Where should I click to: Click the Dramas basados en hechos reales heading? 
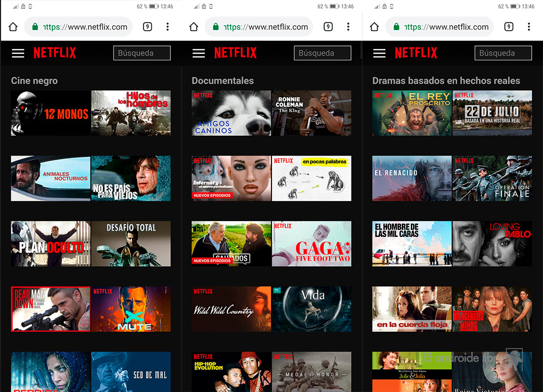[446, 80]
